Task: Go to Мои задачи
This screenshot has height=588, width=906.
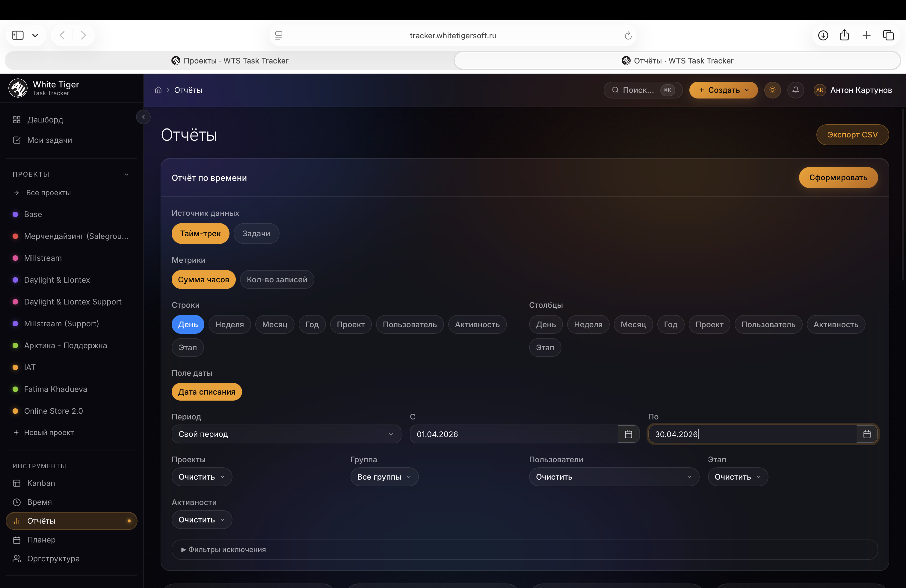Action: pyautogui.click(x=72, y=140)
